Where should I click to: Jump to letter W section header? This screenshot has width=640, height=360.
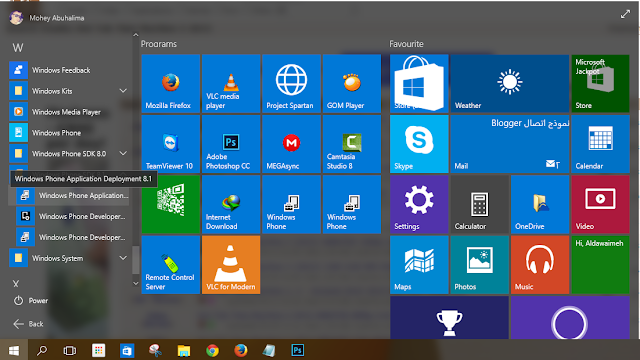coord(18,48)
